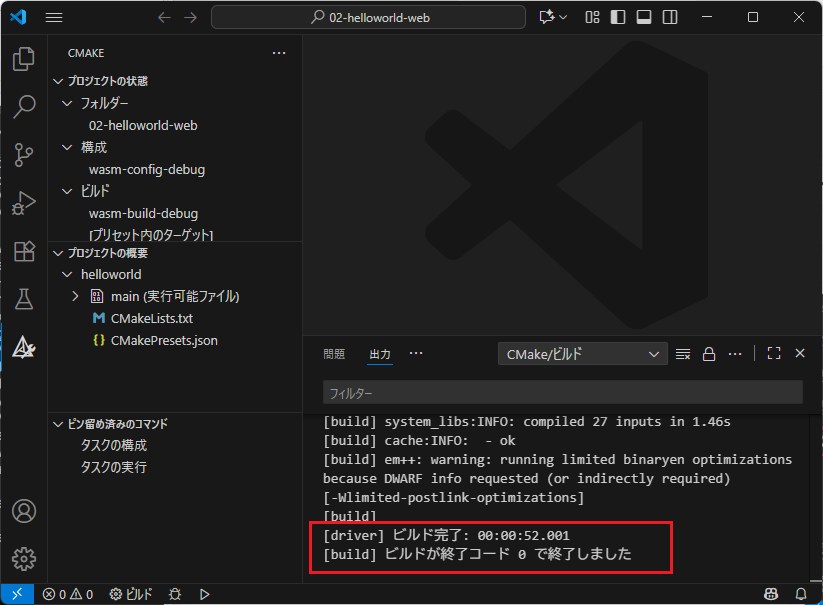
Task: Open the Testing flask view
Action: pyautogui.click(x=24, y=299)
